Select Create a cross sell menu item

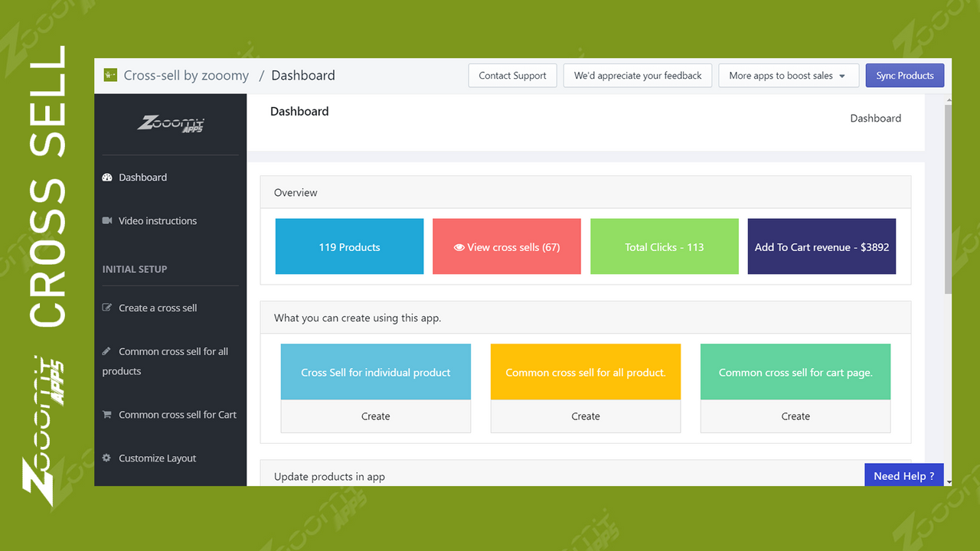(158, 308)
